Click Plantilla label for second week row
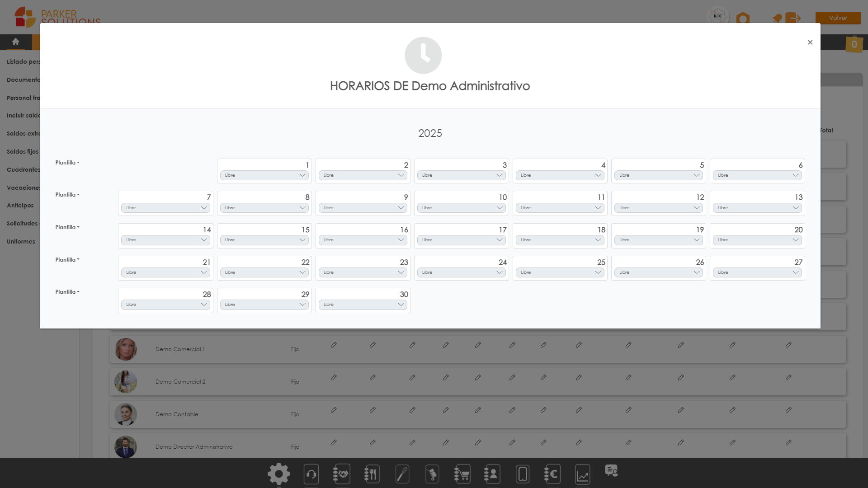Viewport: 868px width, 488px height. point(67,194)
